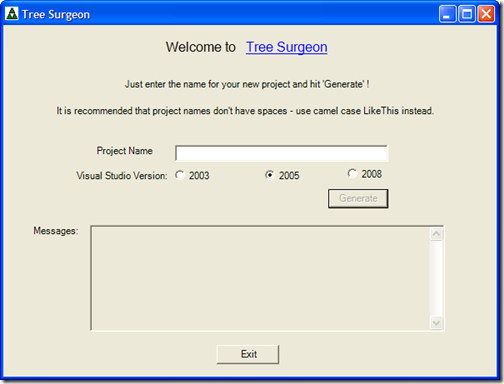Click inside the Messages output box
This screenshot has height=384, width=504.
pos(260,278)
